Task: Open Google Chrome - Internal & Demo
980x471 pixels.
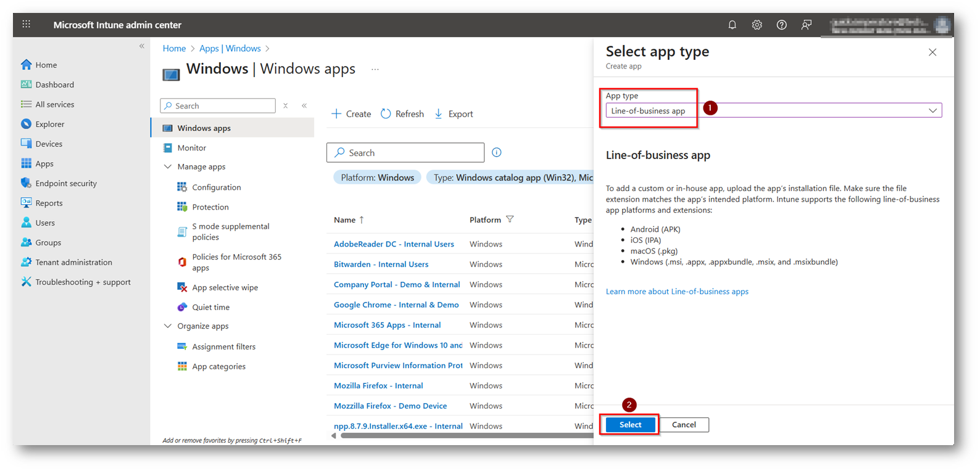Action: (396, 305)
